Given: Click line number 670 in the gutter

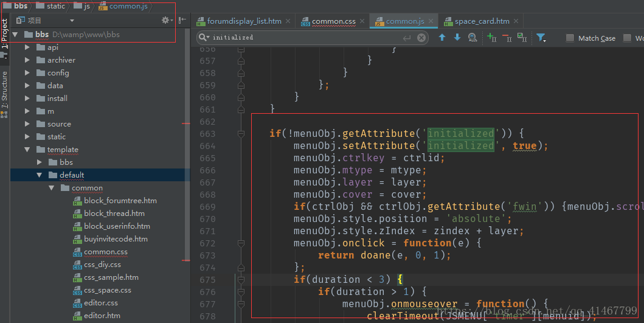Looking at the screenshot, I should (x=207, y=219).
